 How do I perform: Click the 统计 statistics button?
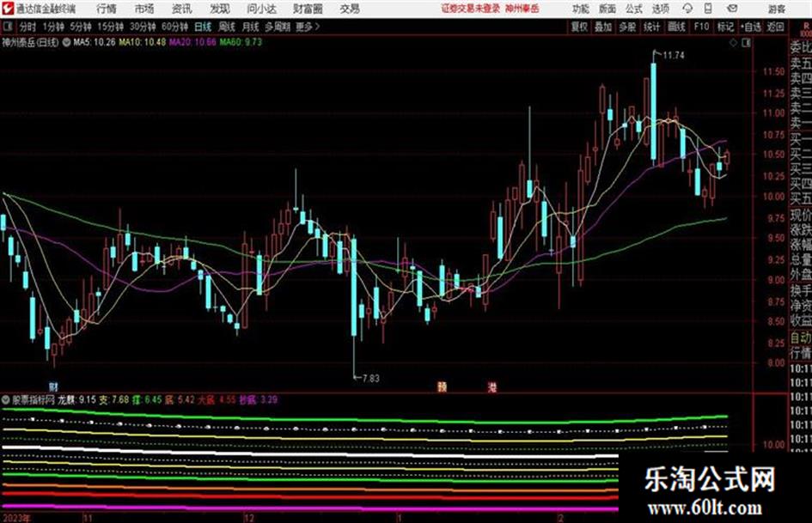(651, 27)
